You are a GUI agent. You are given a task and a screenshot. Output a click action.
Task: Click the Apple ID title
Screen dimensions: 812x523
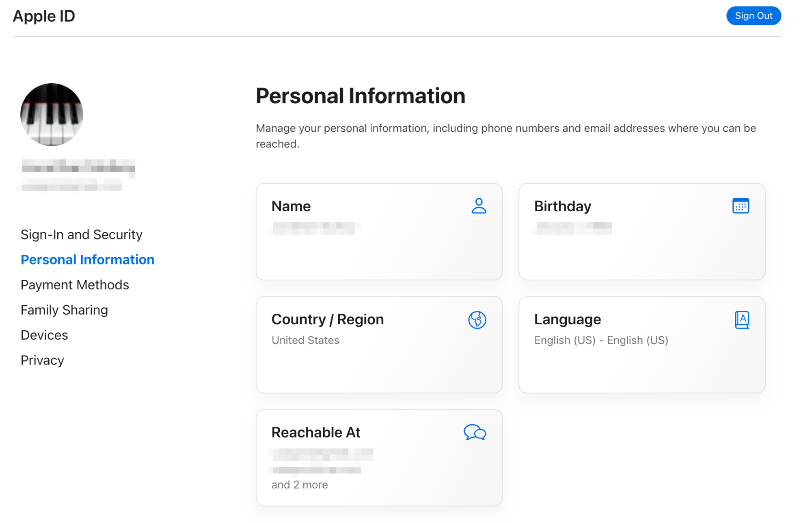tap(44, 16)
